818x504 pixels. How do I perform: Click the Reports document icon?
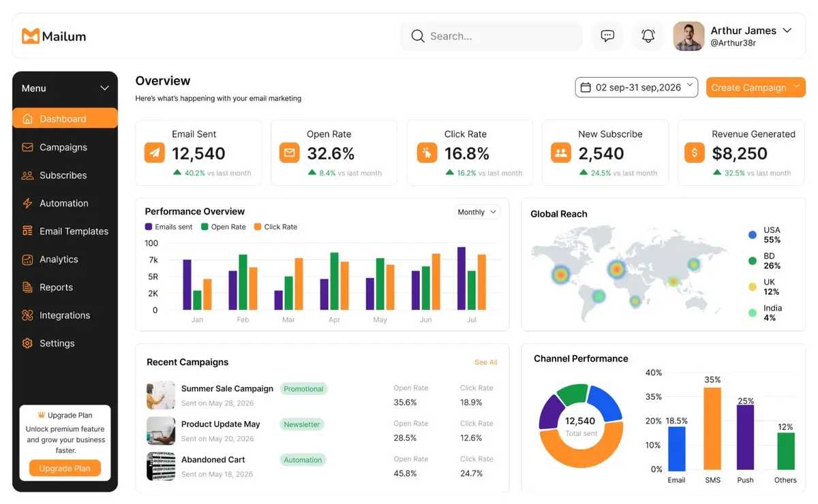coord(27,287)
